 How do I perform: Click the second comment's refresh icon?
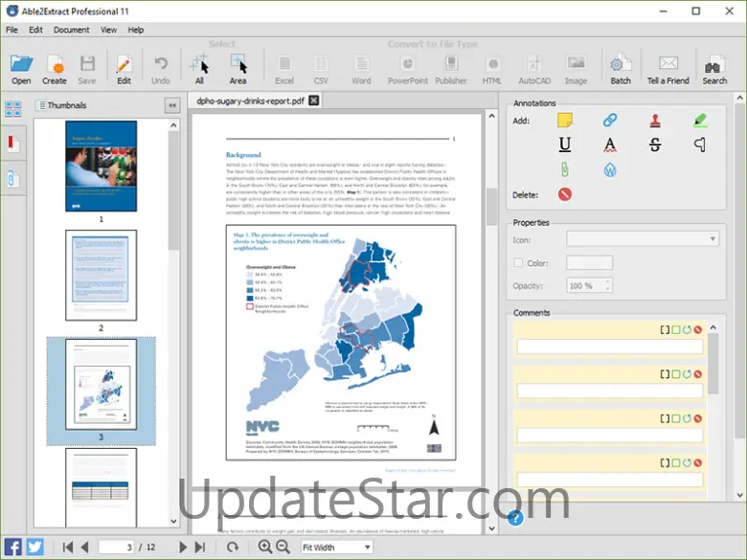pyautogui.click(x=687, y=373)
